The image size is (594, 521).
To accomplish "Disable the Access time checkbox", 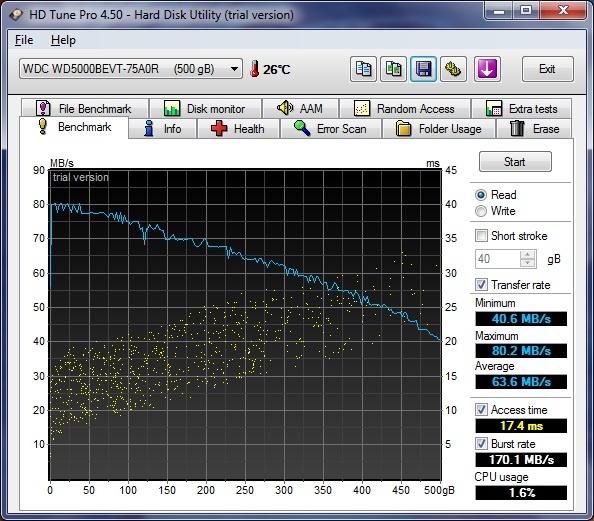I will tap(481, 410).
